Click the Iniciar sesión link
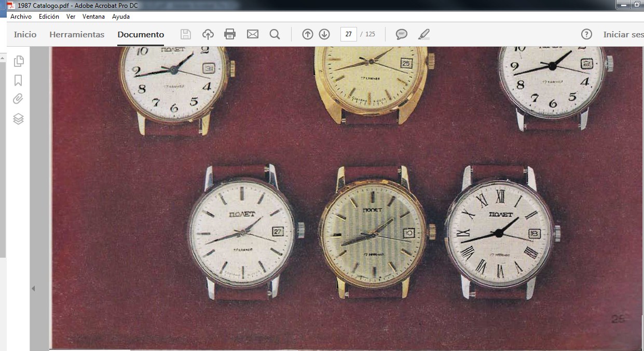Viewport: 644px width, 351px height. pos(623,35)
